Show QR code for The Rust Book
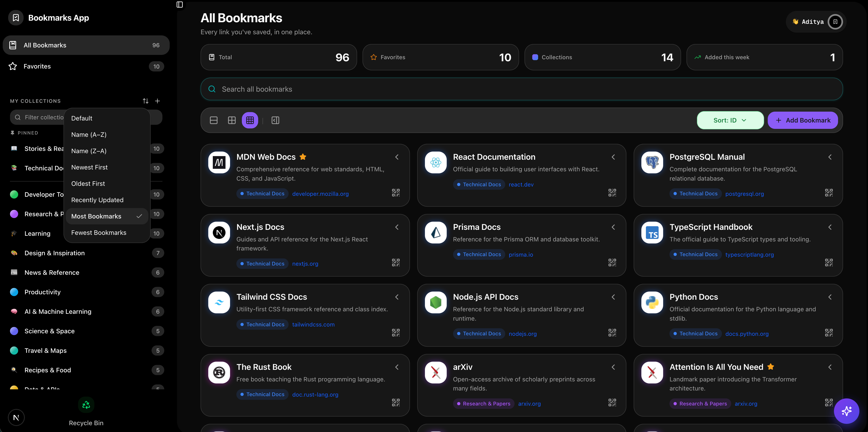This screenshot has width=868, height=432. coord(396,402)
